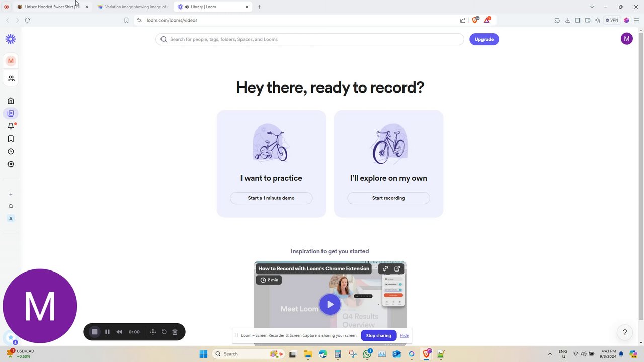Click the Brave Shields lion icon
This screenshot has height=362, width=644.
point(475,20)
